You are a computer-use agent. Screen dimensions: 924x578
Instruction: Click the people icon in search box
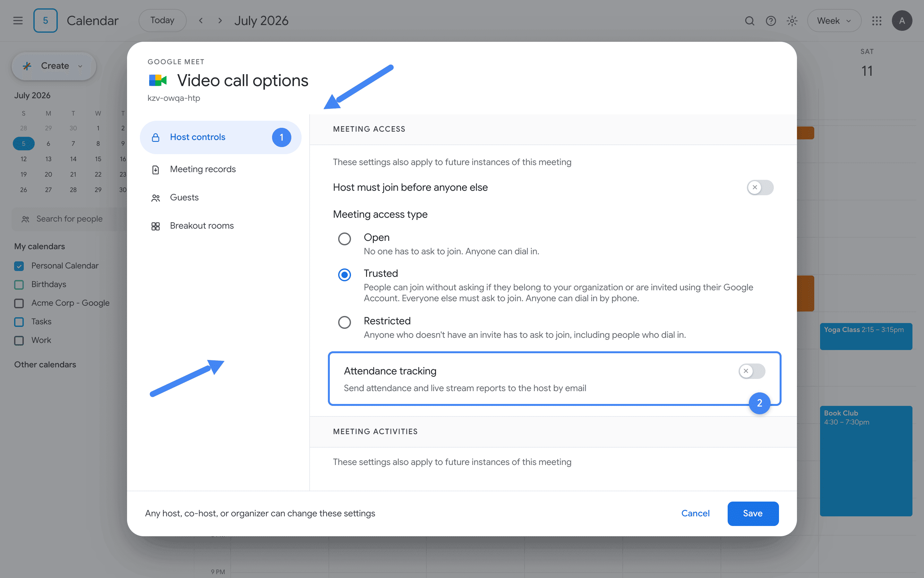click(26, 219)
